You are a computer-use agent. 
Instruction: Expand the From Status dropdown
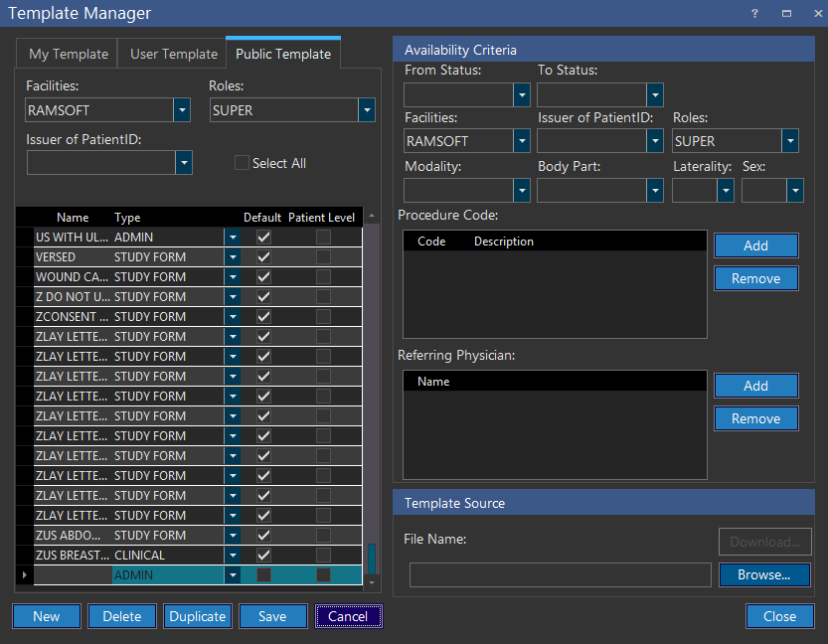(523, 95)
